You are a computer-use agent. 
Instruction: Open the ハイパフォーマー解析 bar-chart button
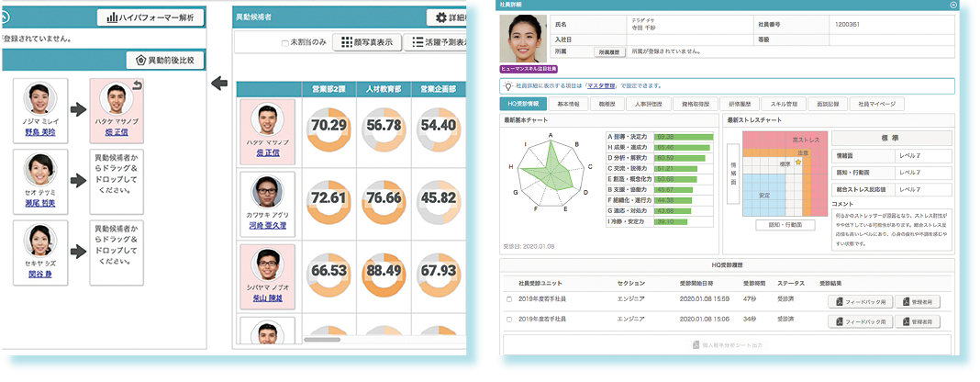coord(151,17)
